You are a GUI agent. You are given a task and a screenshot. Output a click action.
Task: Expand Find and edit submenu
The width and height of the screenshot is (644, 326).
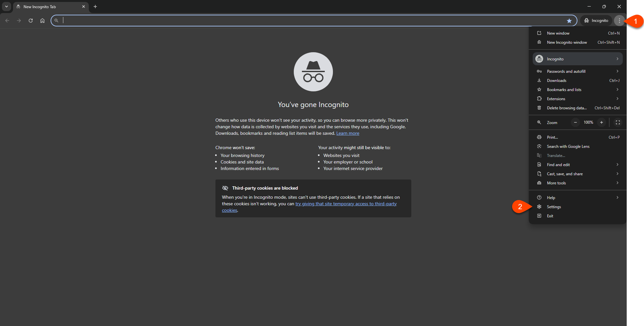tap(577, 165)
